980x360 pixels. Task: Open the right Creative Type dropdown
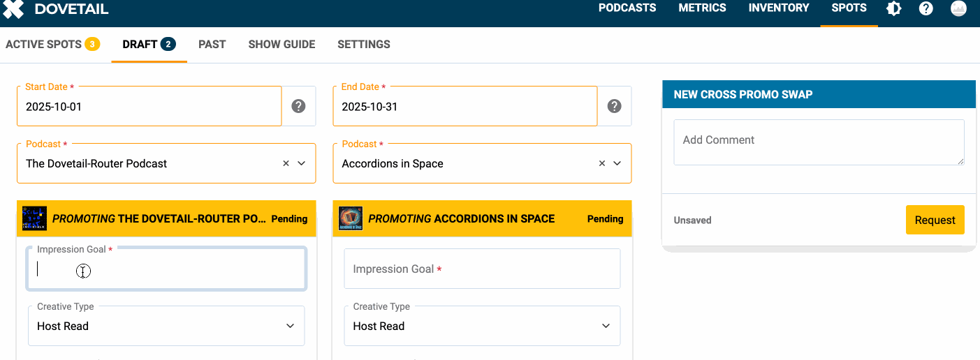pyautogui.click(x=482, y=326)
